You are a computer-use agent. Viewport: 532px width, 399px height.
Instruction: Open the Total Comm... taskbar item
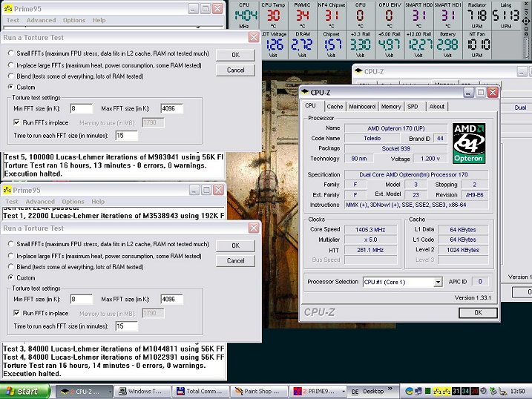pos(200,391)
